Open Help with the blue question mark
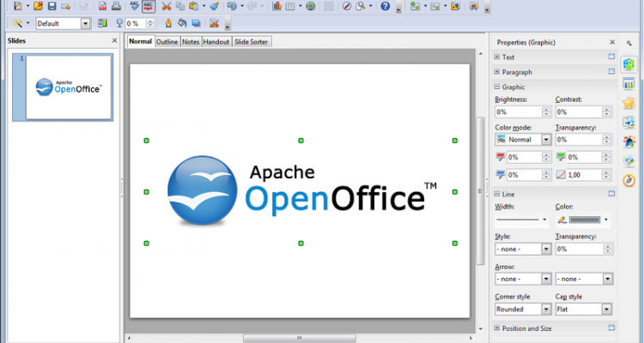Screen dimensions: 644x343 pos(386,6)
